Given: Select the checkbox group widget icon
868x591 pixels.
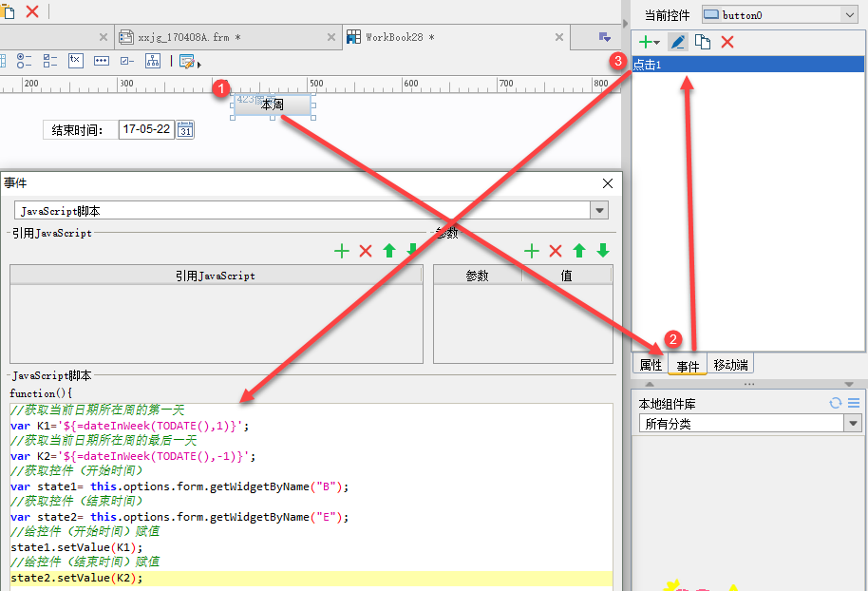Looking at the screenshot, I should pos(50,61).
